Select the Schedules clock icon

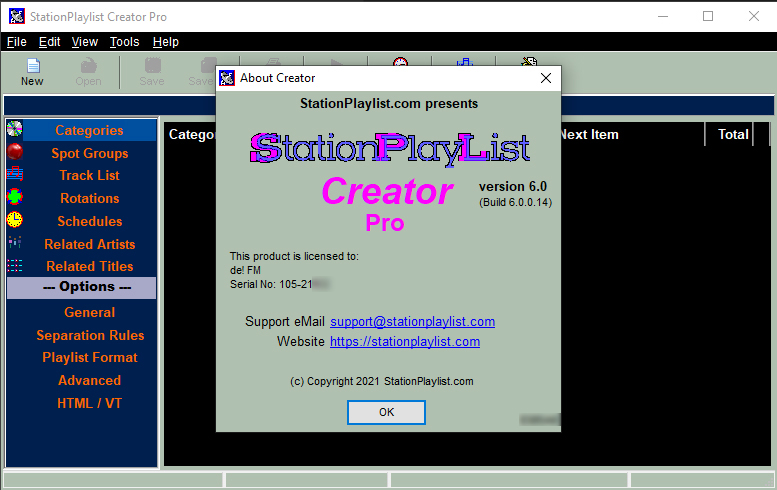pyautogui.click(x=15, y=219)
